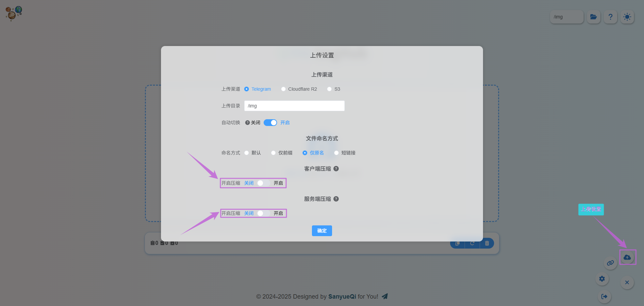Click the /img path field at top right

(x=567, y=17)
